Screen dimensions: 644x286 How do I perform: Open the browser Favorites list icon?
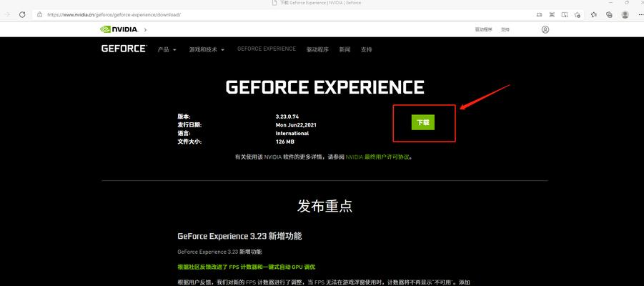[x=593, y=14]
